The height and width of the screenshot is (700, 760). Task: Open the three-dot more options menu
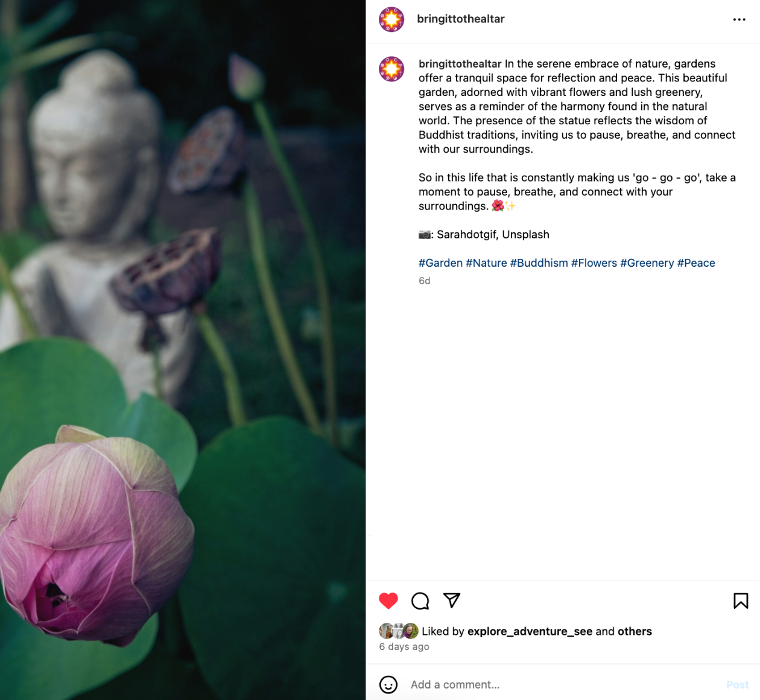[739, 19]
